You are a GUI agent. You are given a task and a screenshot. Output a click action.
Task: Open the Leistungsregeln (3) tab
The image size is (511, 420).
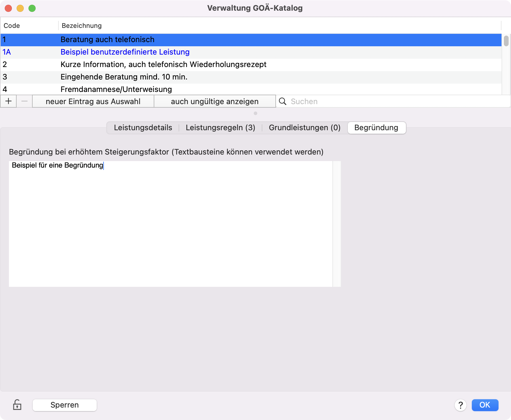coord(220,128)
